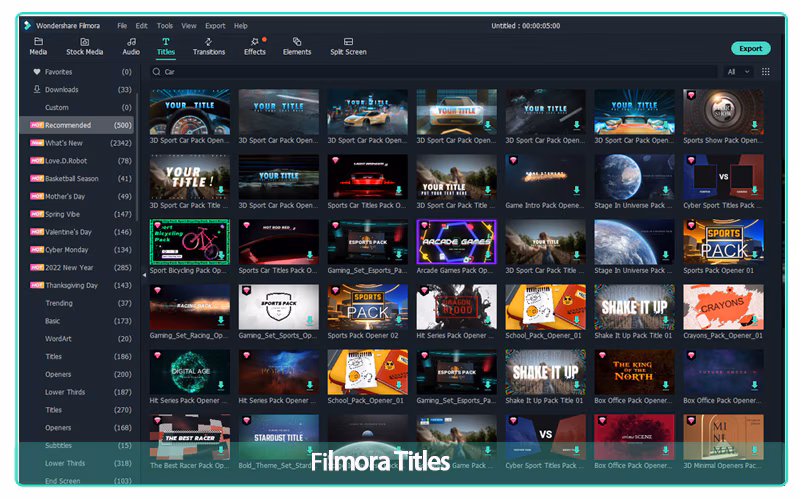
Task: Select the Basic category
Action: coord(78,321)
